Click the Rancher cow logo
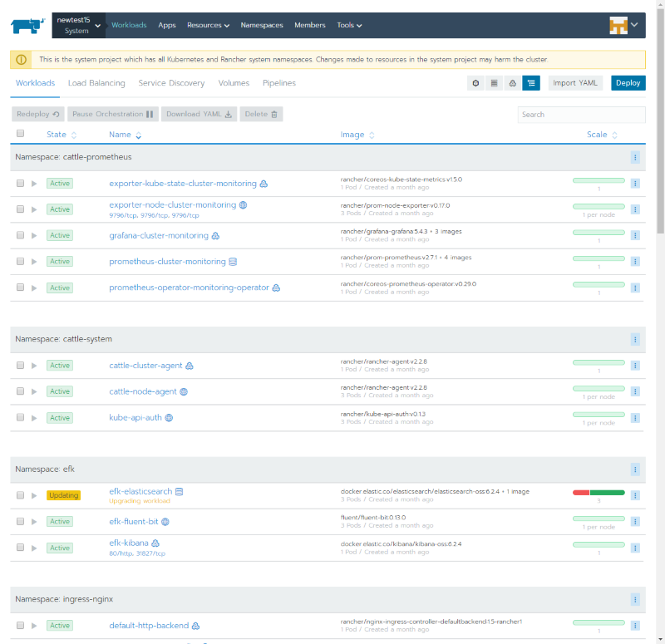 pyautogui.click(x=28, y=26)
